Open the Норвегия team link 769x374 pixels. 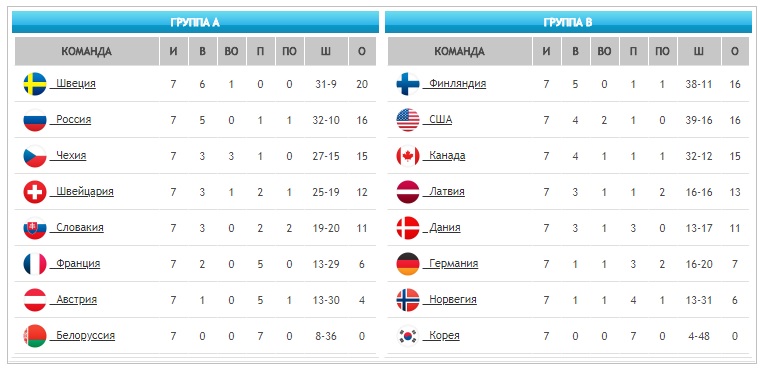tap(450, 299)
